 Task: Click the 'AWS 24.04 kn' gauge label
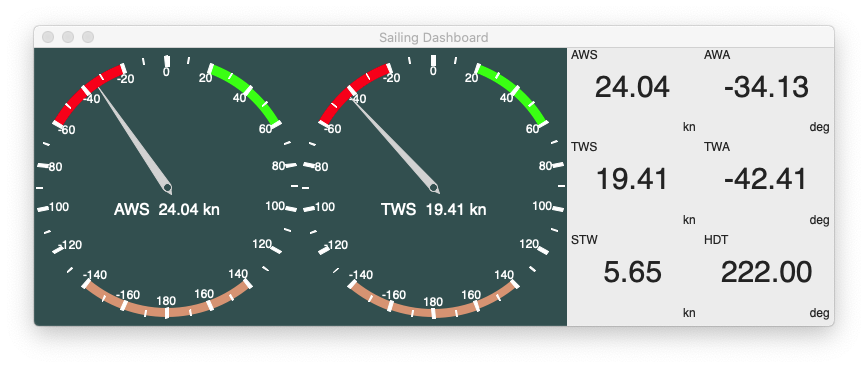[x=167, y=210]
